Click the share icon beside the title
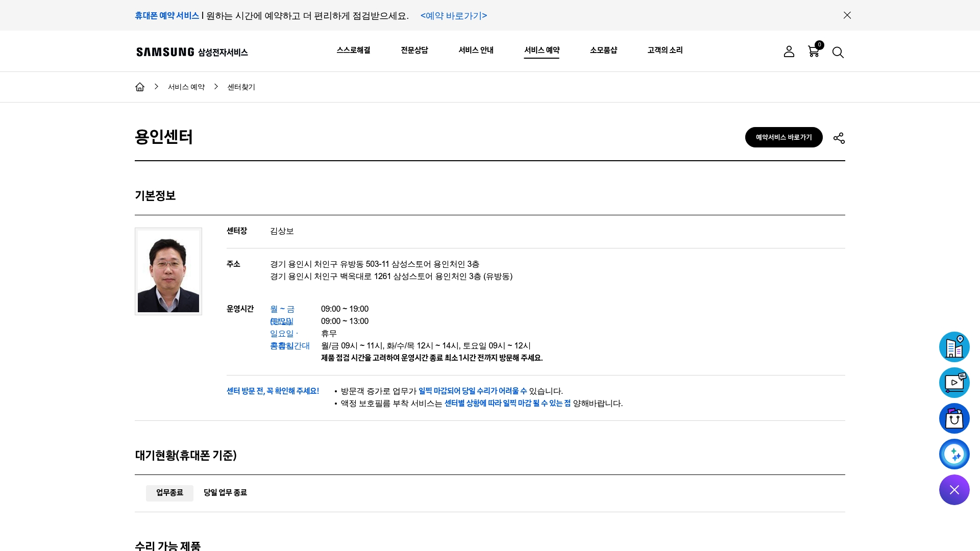Screen dimensions: 980x551 pyautogui.click(x=839, y=138)
